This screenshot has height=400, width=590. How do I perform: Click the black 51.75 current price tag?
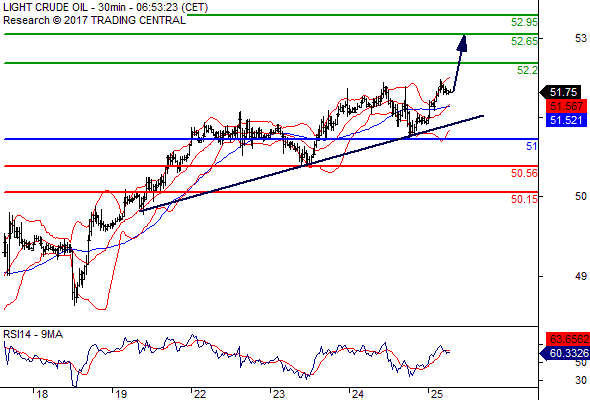coord(561,92)
